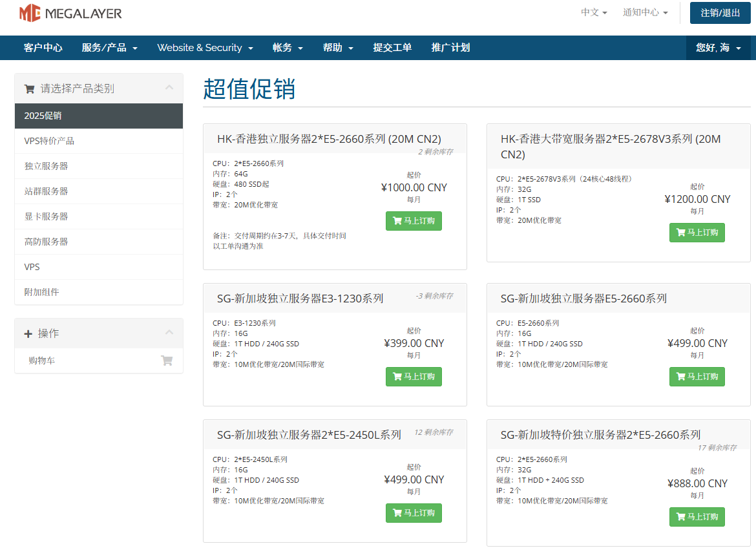Open the Website & Security menu
The width and height of the screenshot is (756, 557).
click(205, 48)
